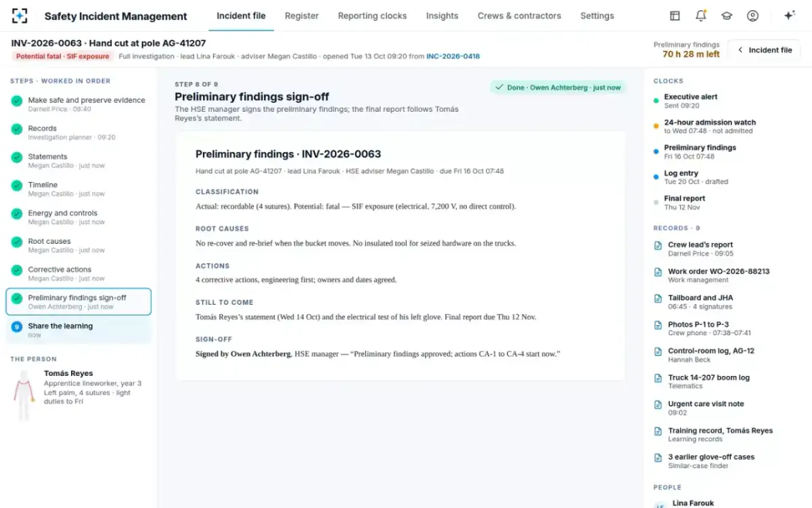This screenshot has height=508, width=812.
Task: Go back using the Incident file chevron button
Action: pyautogui.click(x=764, y=49)
